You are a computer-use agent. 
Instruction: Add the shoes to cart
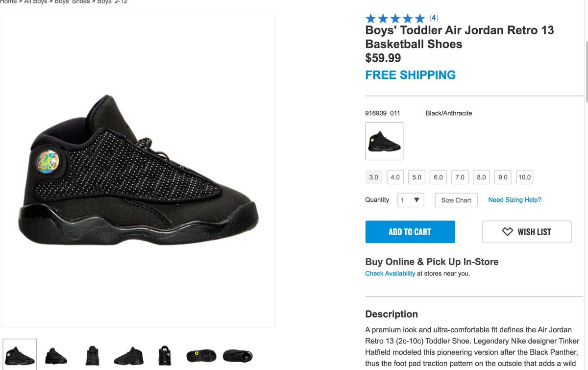click(x=410, y=232)
